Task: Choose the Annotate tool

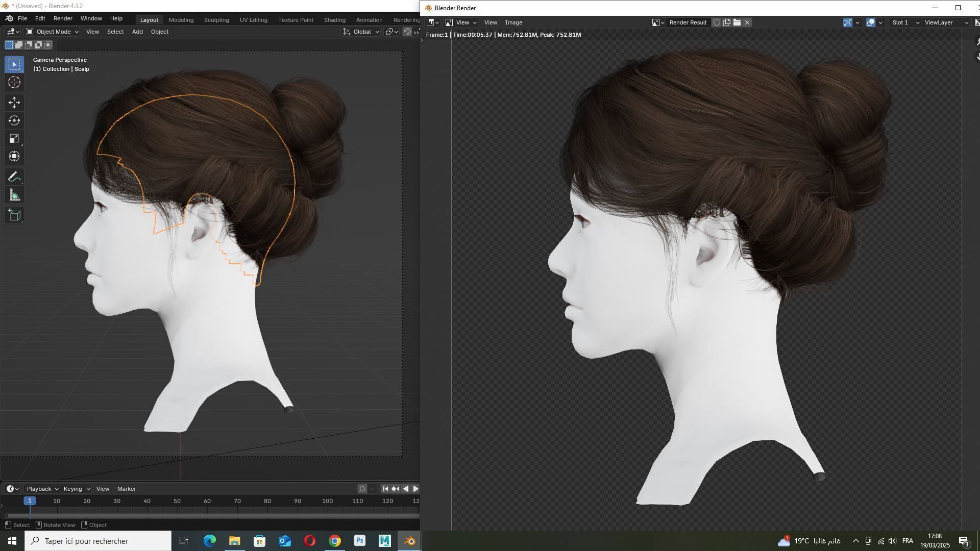Action: click(14, 177)
